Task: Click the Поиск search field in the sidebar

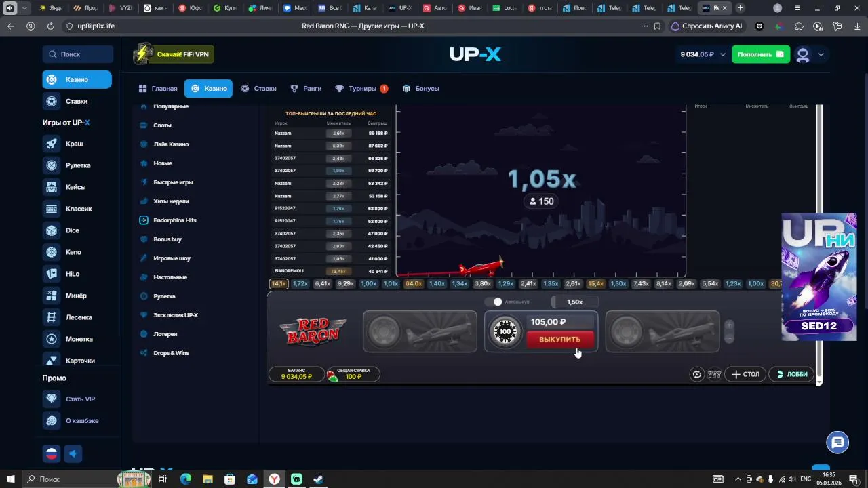Action: click(x=78, y=54)
